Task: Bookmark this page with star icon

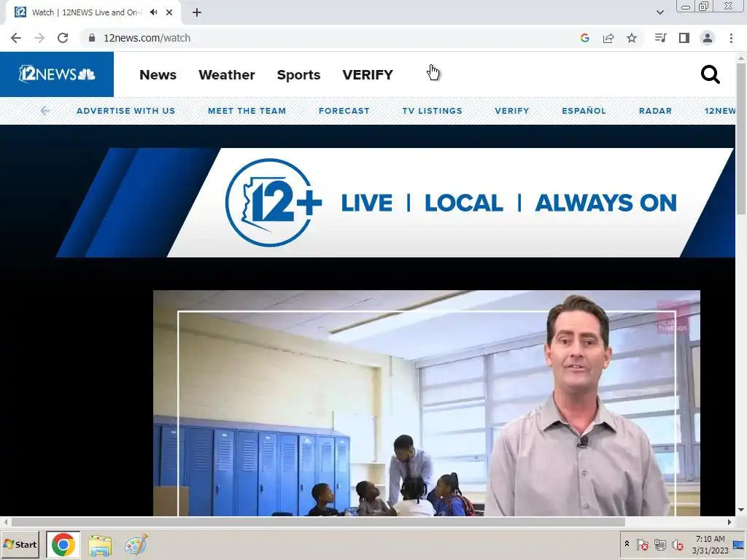Action: pos(632,38)
